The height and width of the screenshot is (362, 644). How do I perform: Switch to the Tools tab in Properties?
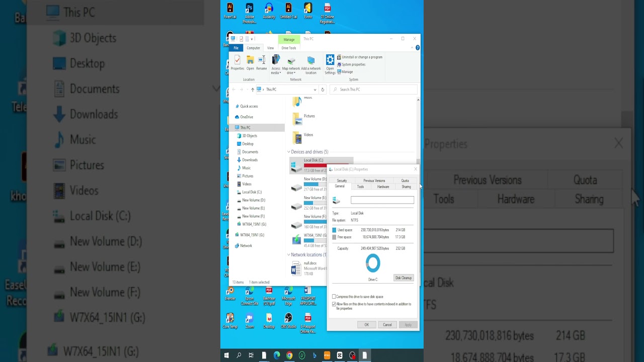pos(360,187)
